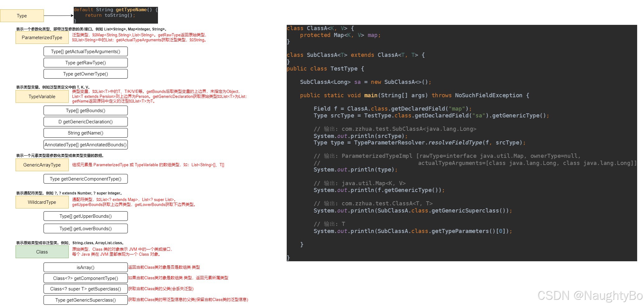Click the D getGenericDeclaration() box
Screen dimensions: 644x306
pyautogui.click(x=86, y=121)
